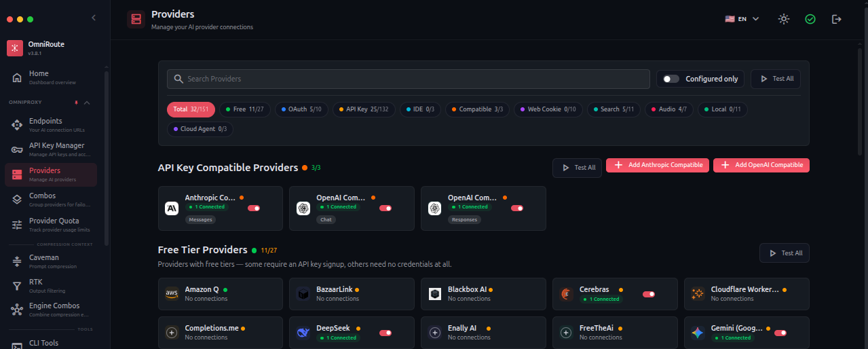Open the Home sidebar icon
The image size is (868, 349).
coord(17,77)
